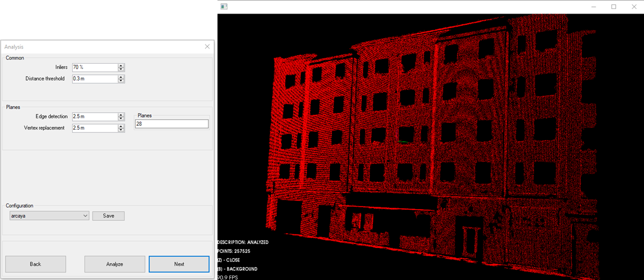Click the 'Distance threshold' label
The height and width of the screenshot is (280, 644).
pos(45,78)
